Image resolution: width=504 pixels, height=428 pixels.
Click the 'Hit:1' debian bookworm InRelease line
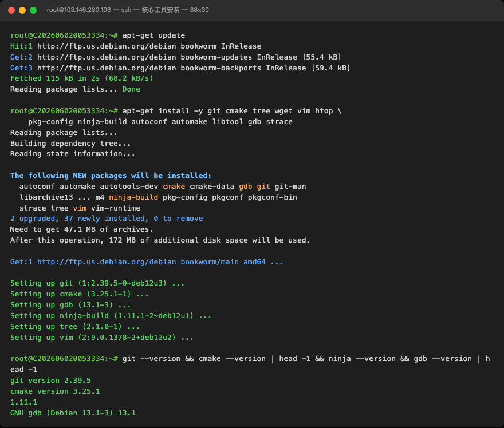(x=136, y=46)
